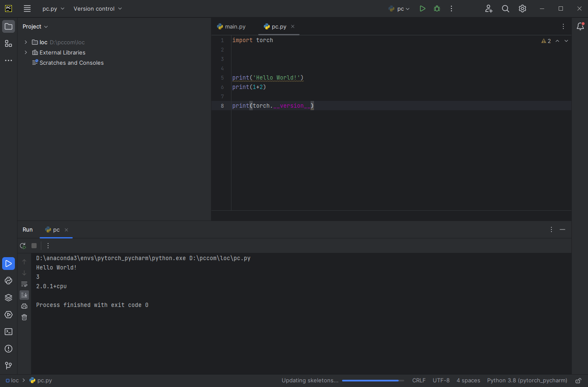The height and width of the screenshot is (387, 588).
Task: Open the Notifications bell
Action: coord(580,26)
